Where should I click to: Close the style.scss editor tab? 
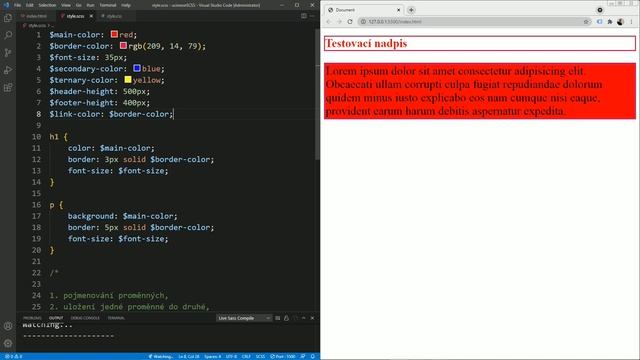click(x=91, y=16)
